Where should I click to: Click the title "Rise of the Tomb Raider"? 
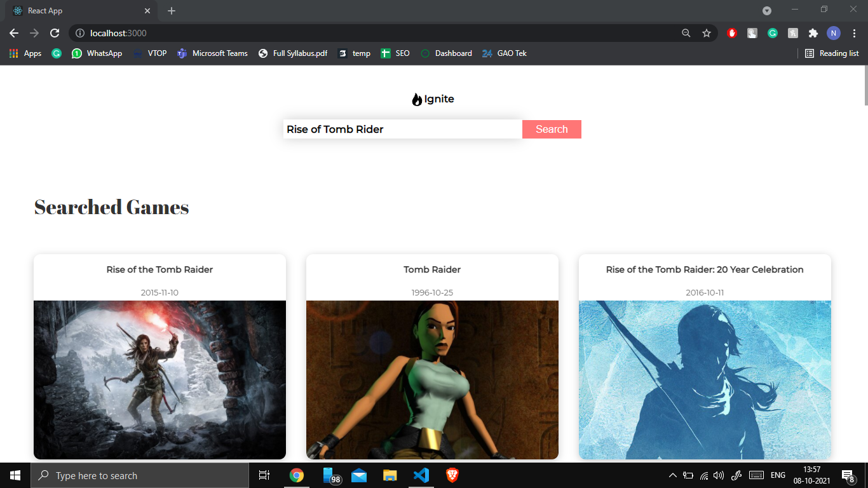[159, 269]
